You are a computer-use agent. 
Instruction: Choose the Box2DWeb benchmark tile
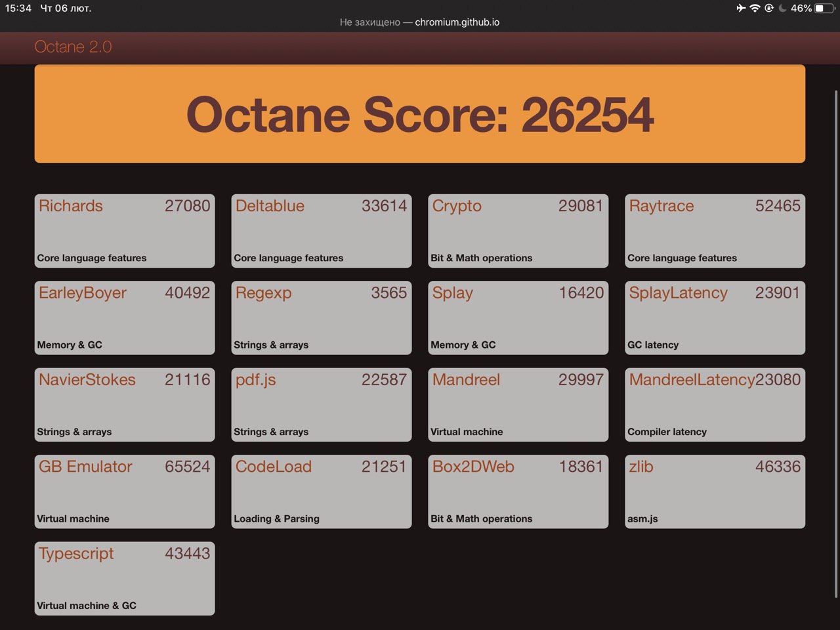coord(518,492)
